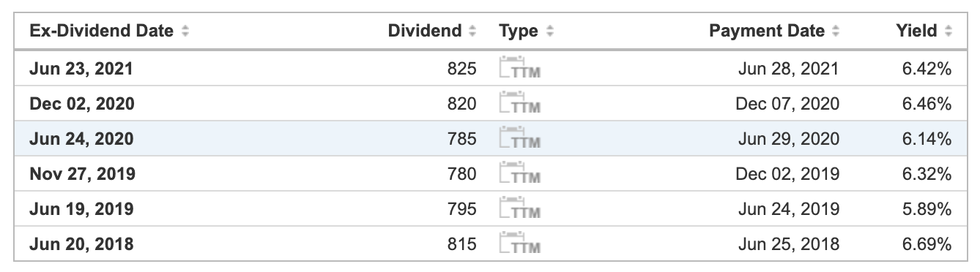Screen dimensions: 980x272
Task: Sort by Payment Date column arrows
Action: [836, 31]
